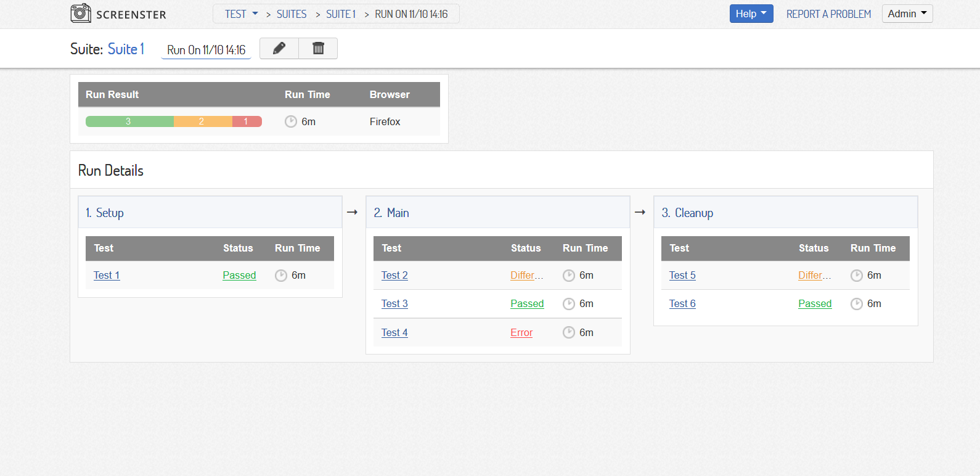Click the 6m run time for Test 6
The image size is (980, 476).
tap(874, 304)
